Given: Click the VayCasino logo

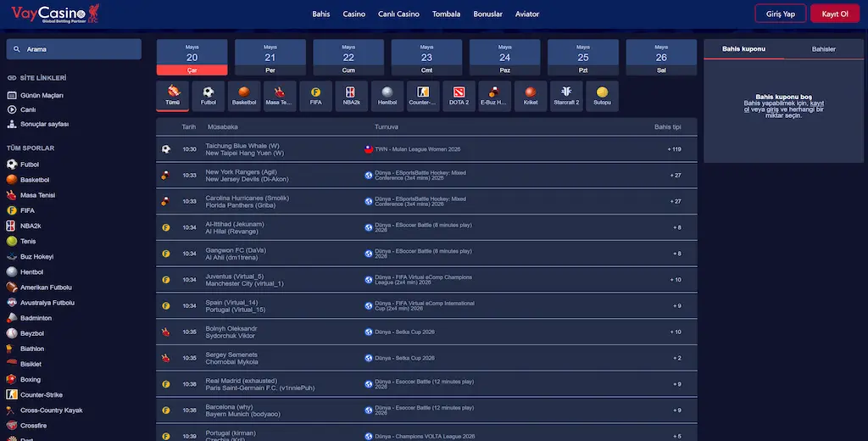Looking at the screenshot, I should 55,14.
